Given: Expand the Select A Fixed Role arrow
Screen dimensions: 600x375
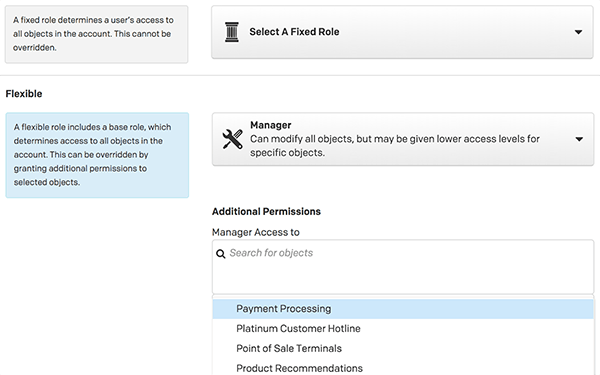Looking at the screenshot, I should (578, 32).
